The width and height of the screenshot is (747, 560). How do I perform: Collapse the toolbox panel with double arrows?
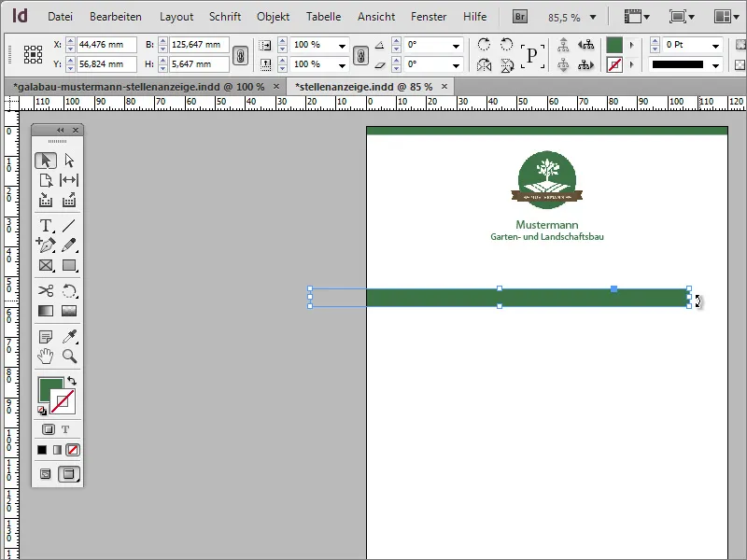point(61,130)
